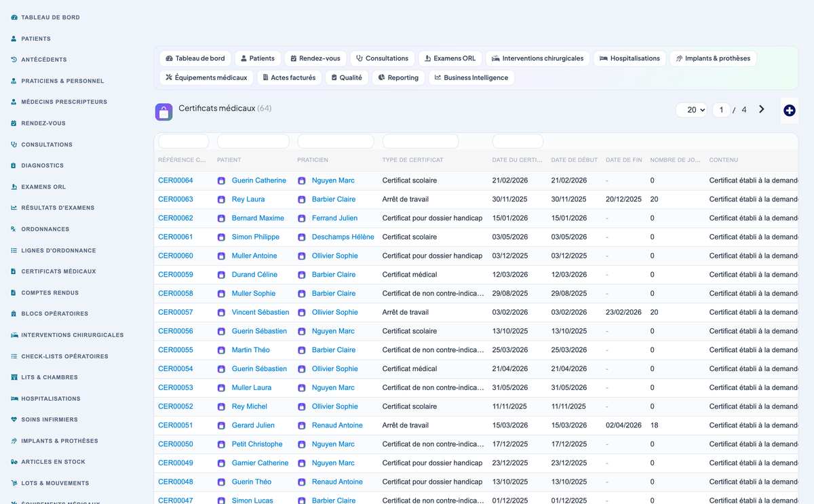Open Actes facturés top tab
This screenshot has width=814, height=504.
click(290, 77)
